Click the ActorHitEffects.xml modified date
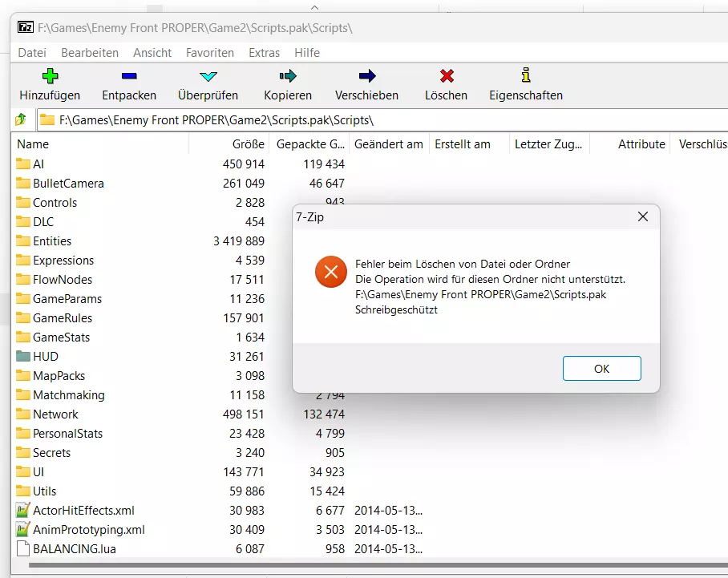Viewport: 728px width, 578px height. pyautogui.click(x=388, y=511)
